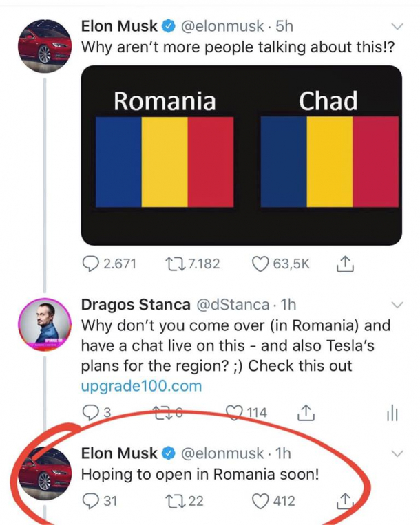The height and width of the screenshot is (525, 420).
Task: Expand options menu on Dragos Stanca's tweet
Action: 397,304
